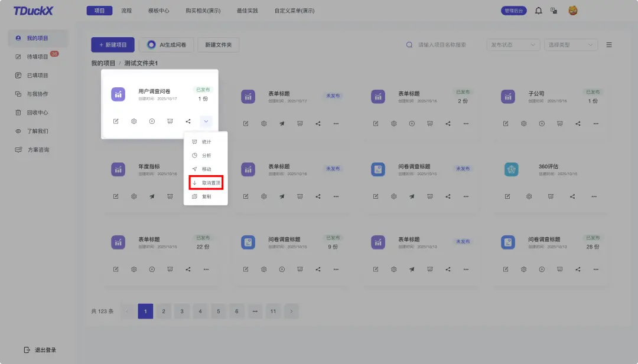Open 流程 top navigation tab
The image size is (638, 364).
[126, 11]
